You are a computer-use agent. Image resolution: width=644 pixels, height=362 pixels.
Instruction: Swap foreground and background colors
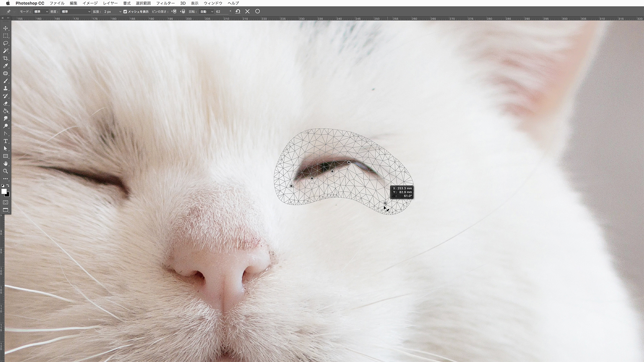(x=8, y=185)
